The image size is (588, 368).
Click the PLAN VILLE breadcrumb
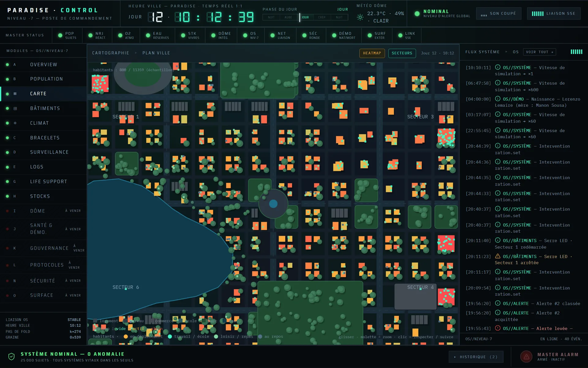click(x=156, y=53)
